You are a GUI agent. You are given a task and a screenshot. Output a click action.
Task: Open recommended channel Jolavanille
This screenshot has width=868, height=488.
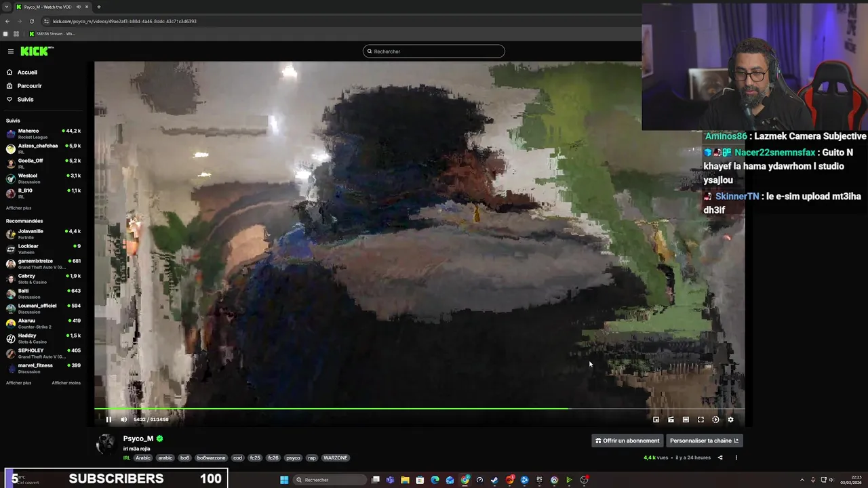click(x=43, y=234)
